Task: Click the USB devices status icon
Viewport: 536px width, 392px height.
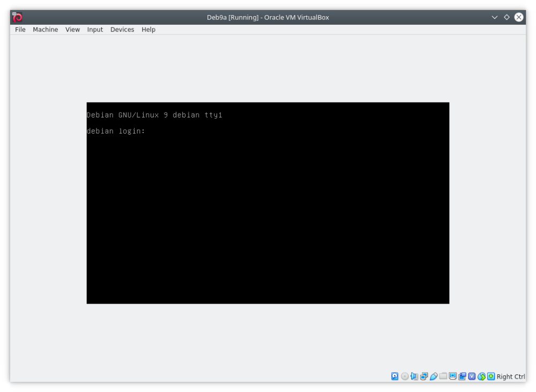Action: pos(434,376)
